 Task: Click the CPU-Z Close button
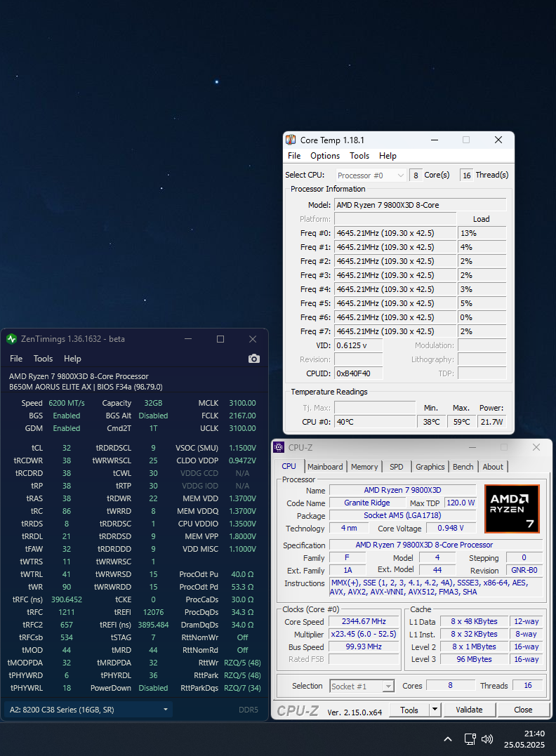point(523,710)
